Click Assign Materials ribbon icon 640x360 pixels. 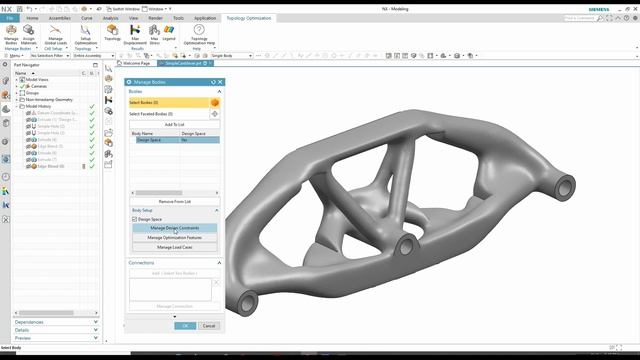click(x=29, y=34)
